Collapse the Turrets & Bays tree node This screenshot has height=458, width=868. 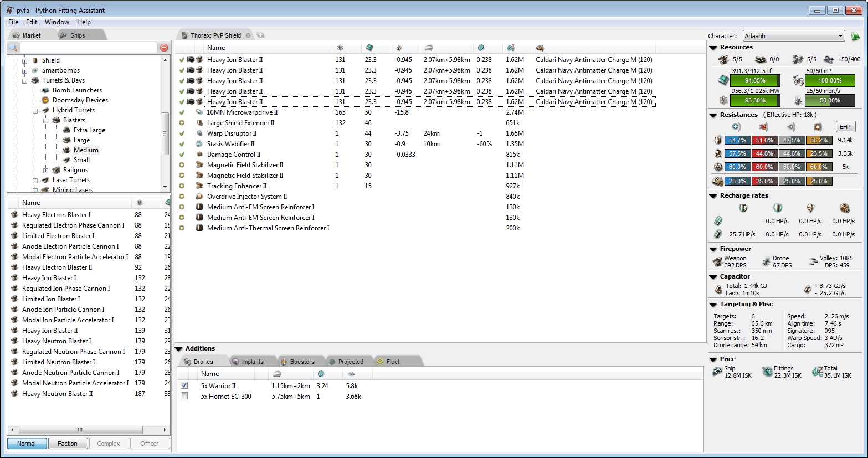pyautogui.click(x=24, y=80)
